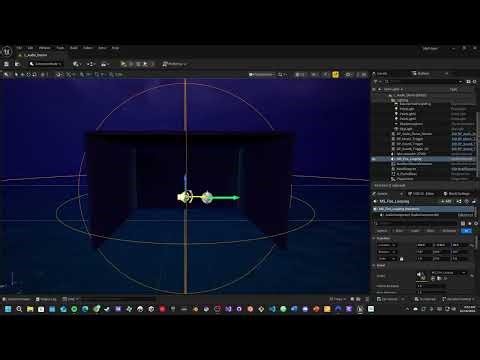Open File Explorer from the taskbar
This screenshot has height=360, width=480.
tap(30, 309)
